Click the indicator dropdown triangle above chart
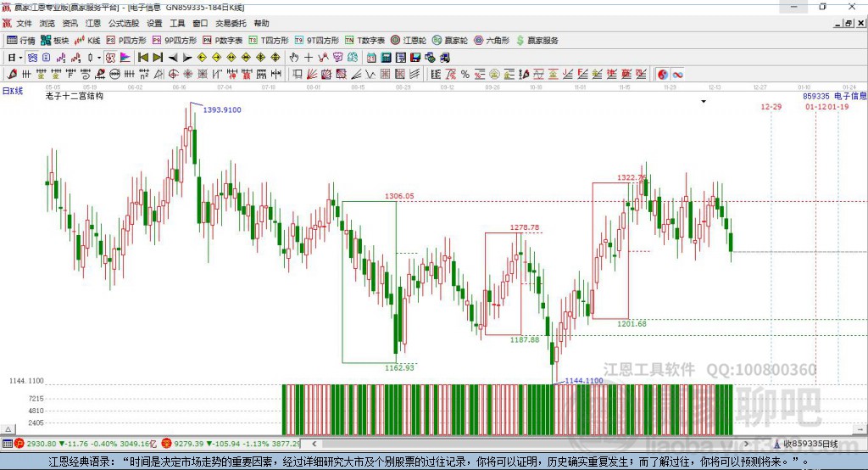This screenshot has width=868, height=470. [x=704, y=102]
